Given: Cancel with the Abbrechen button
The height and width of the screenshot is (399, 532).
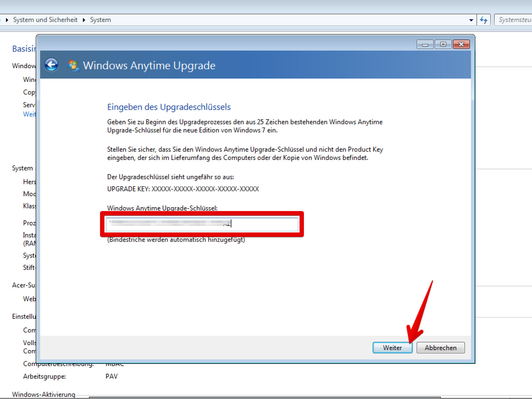Looking at the screenshot, I should (440, 347).
